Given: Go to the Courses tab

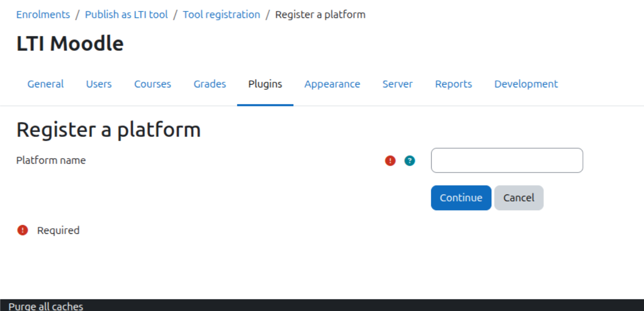Looking at the screenshot, I should (153, 84).
